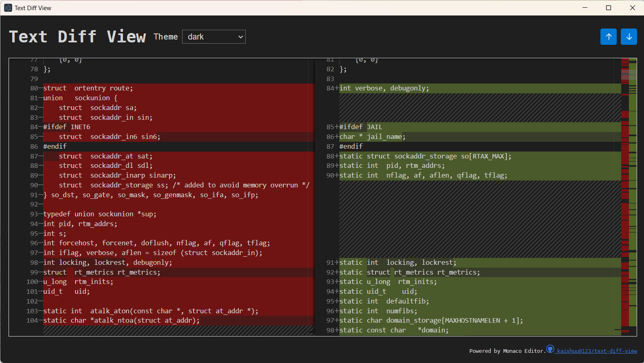Open kaishuu0123/text-diff-view link
Viewport: 644px width, 363px height.
[x=597, y=351]
